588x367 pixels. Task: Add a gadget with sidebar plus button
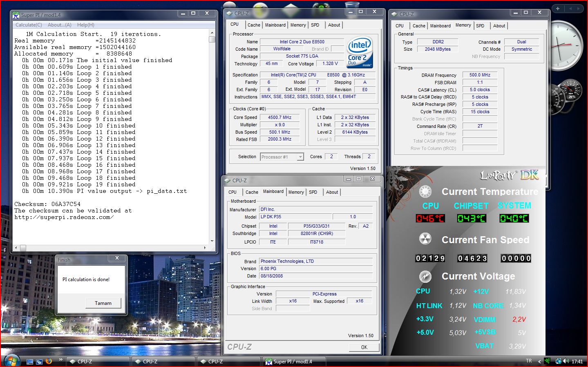point(558,8)
